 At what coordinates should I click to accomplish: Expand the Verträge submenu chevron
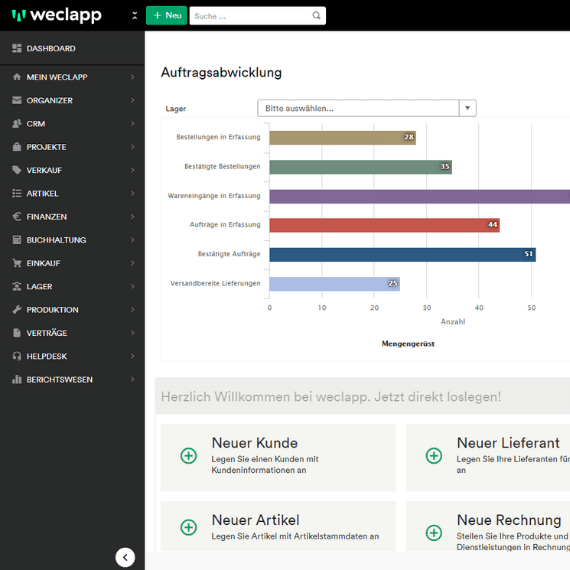point(133,333)
